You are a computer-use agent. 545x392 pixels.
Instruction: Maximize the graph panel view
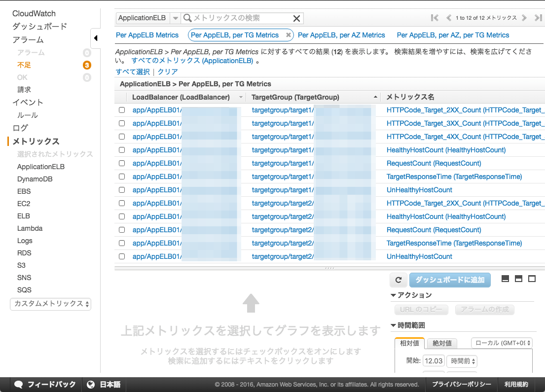[532, 279]
